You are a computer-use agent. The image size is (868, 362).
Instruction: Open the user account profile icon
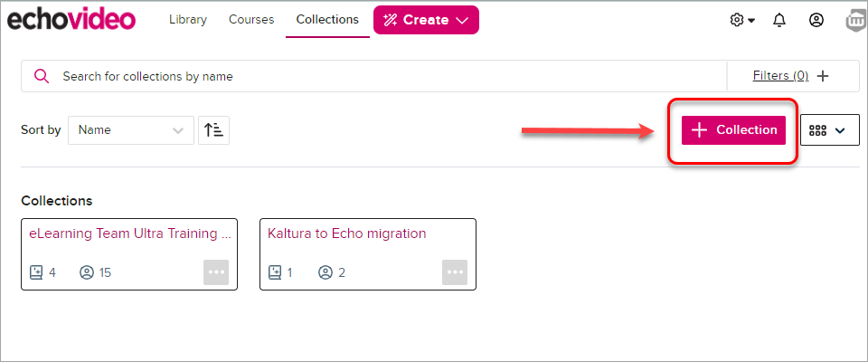coord(816,21)
